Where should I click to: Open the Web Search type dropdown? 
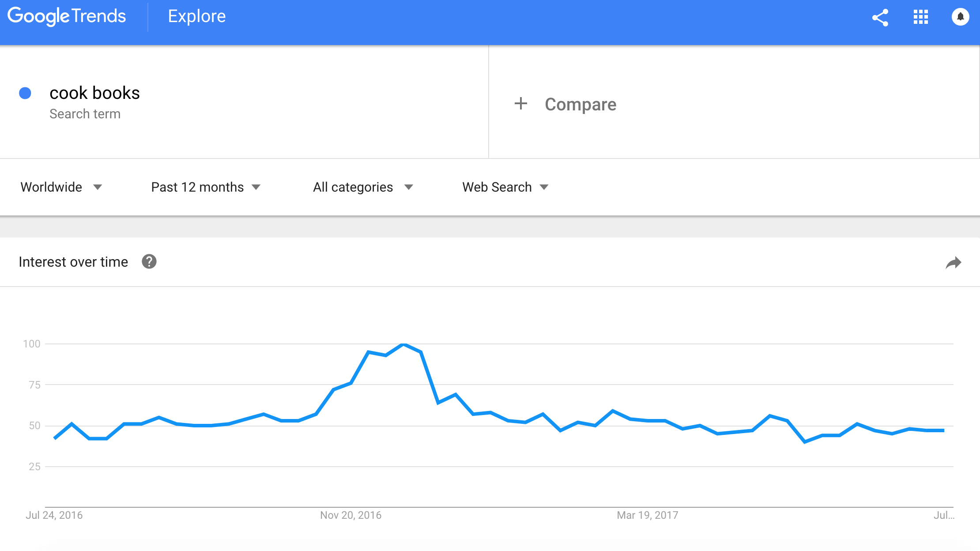click(x=505, y=187)
